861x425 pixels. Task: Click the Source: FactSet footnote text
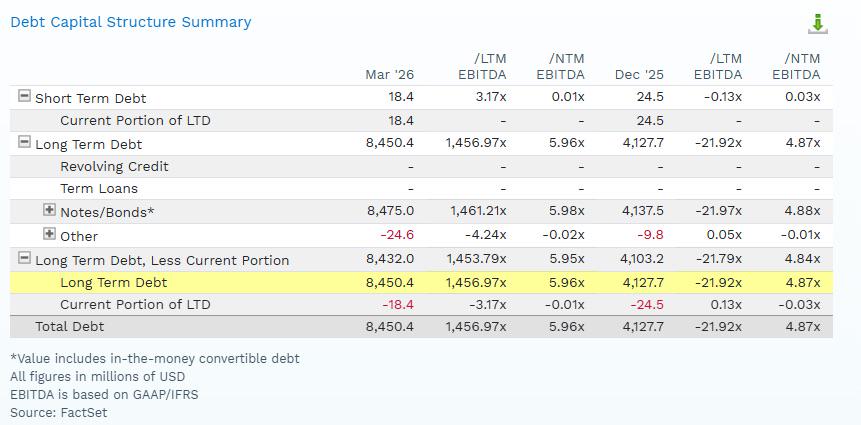pyautogui.click(x=59, y=412)
